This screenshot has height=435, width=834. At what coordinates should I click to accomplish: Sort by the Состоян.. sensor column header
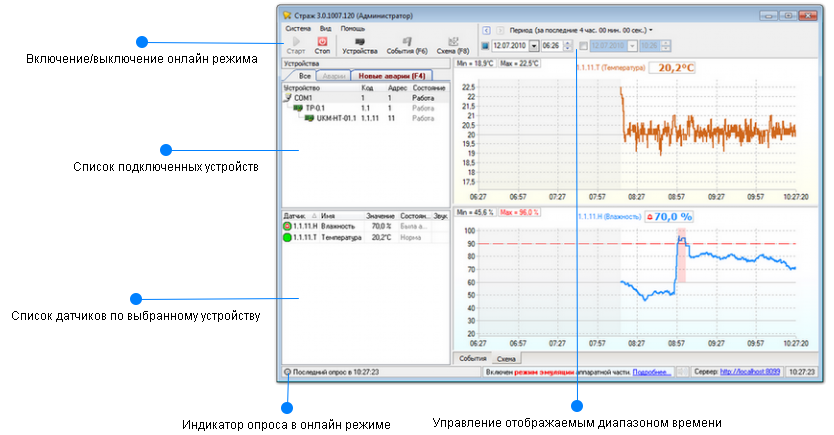tap(414, 216)
